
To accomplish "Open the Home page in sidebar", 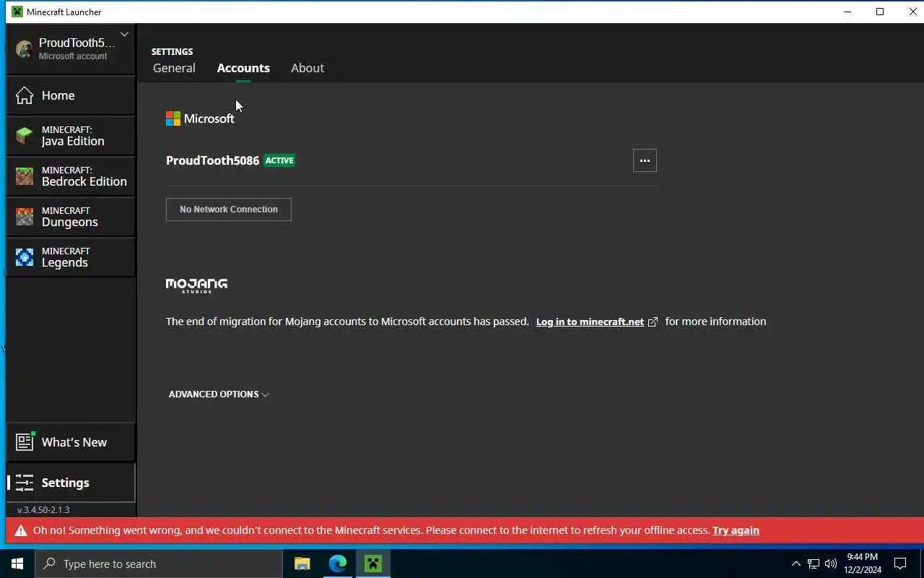I will point(71,95).
